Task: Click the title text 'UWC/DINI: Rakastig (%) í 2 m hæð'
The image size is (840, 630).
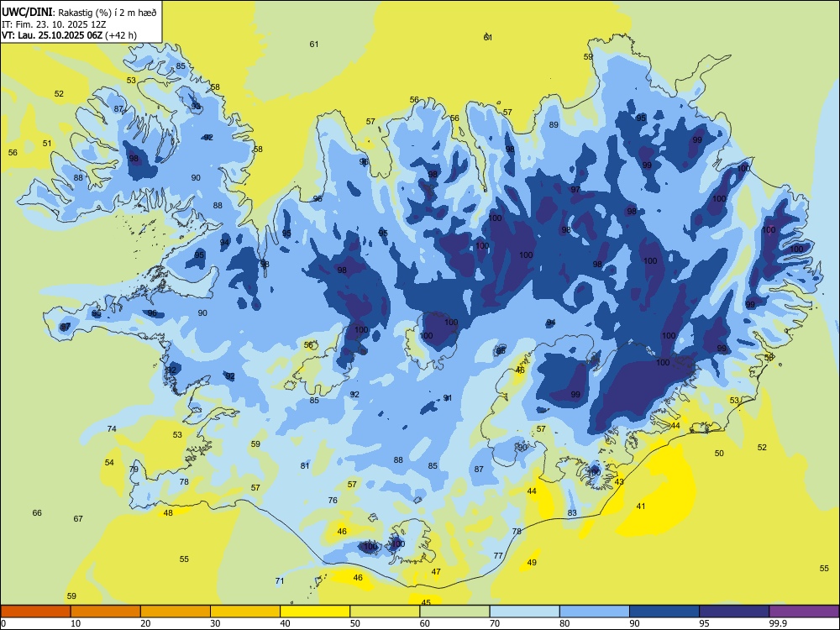Action: 79,13
